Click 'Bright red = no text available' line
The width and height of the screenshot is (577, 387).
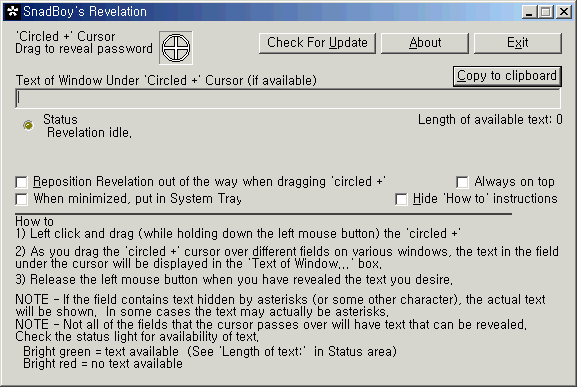(103, 363)
